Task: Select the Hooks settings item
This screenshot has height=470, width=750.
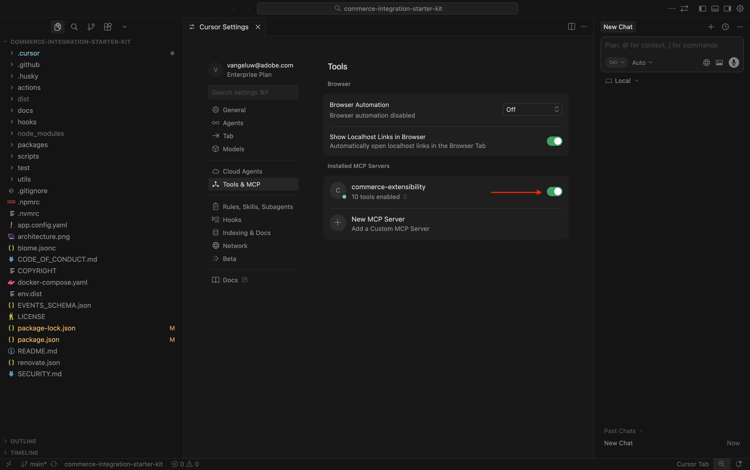Action: [253, 219]
